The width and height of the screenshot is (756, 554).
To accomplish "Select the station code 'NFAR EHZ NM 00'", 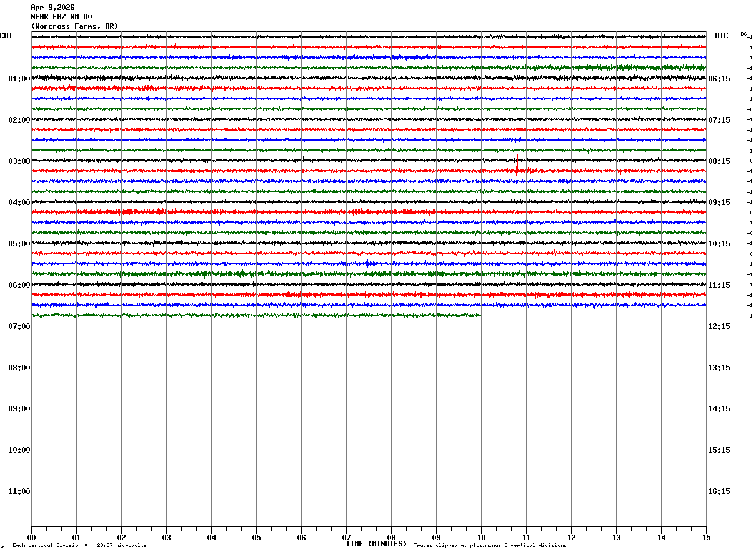I will point(61,17).
